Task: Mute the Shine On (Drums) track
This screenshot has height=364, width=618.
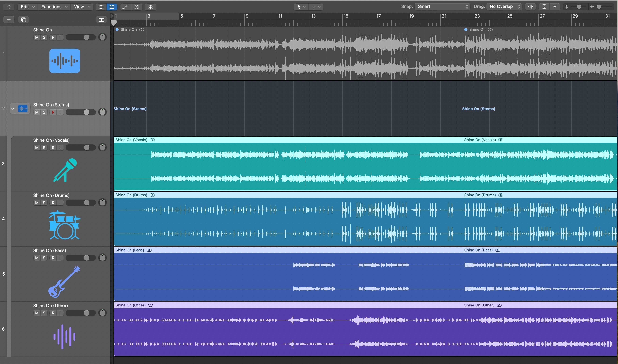Action: (37, 203)
